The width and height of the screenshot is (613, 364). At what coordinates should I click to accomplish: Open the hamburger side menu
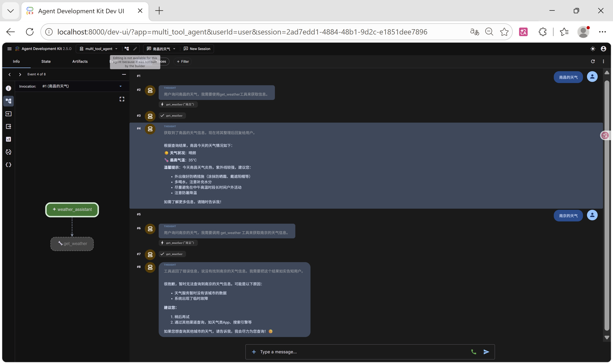(x=9, y=49)
